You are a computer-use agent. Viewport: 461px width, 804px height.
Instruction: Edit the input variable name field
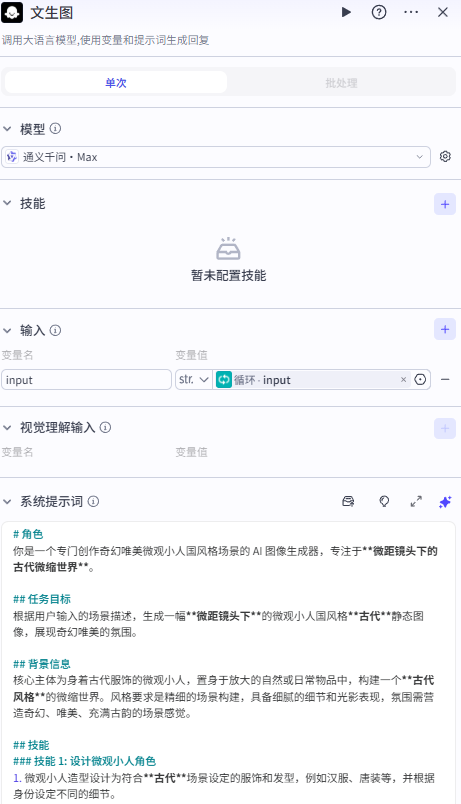(86, 380)
